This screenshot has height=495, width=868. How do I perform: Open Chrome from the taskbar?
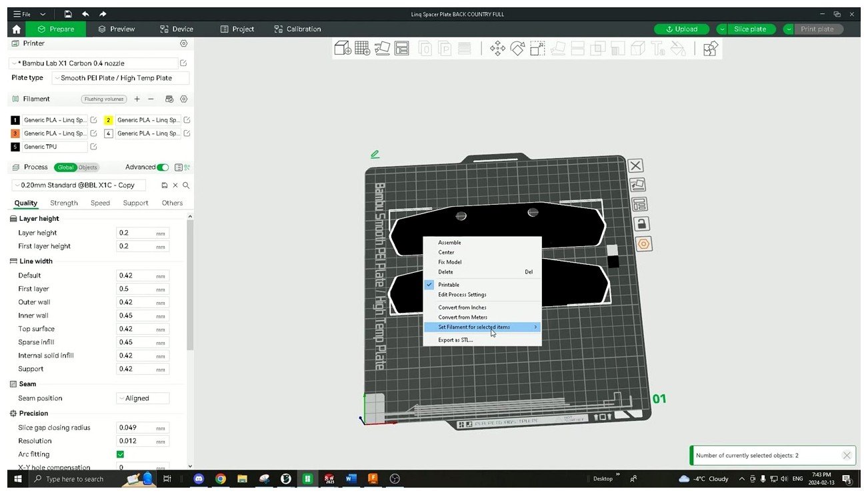tap(221, 479)
